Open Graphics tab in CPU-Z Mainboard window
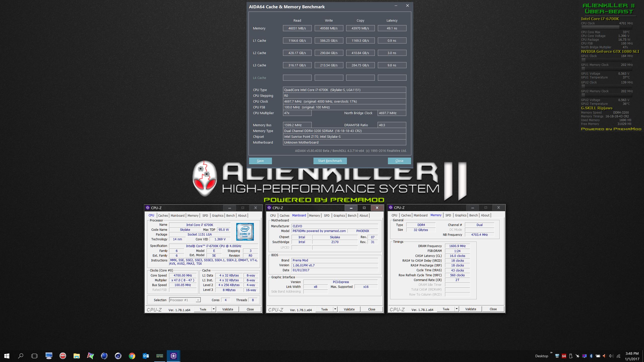The width and height of the screenshot is (644, 362). pyautogui.click(x=339, y=215)
